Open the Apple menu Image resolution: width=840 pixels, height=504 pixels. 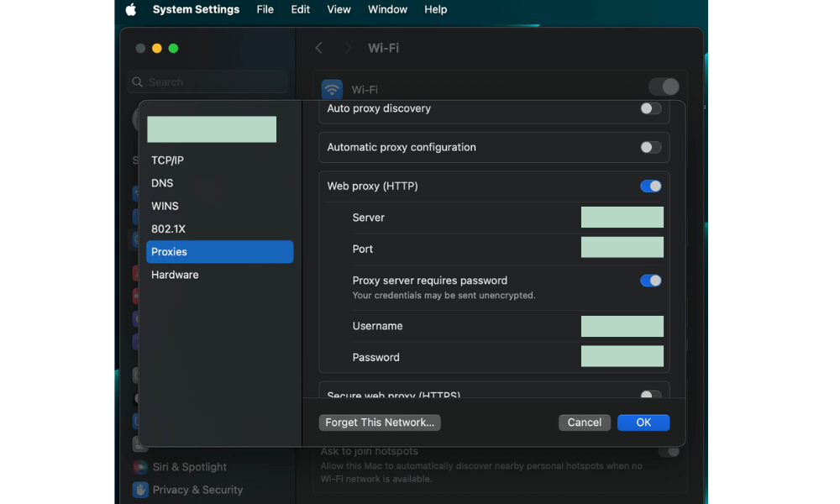pos(131,9)
